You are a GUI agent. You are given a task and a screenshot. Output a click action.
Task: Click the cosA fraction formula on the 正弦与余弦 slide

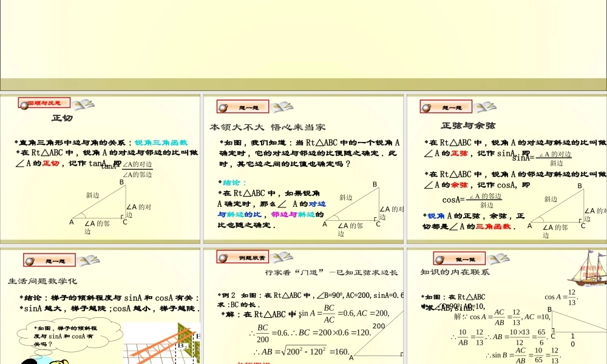[472, 200]
